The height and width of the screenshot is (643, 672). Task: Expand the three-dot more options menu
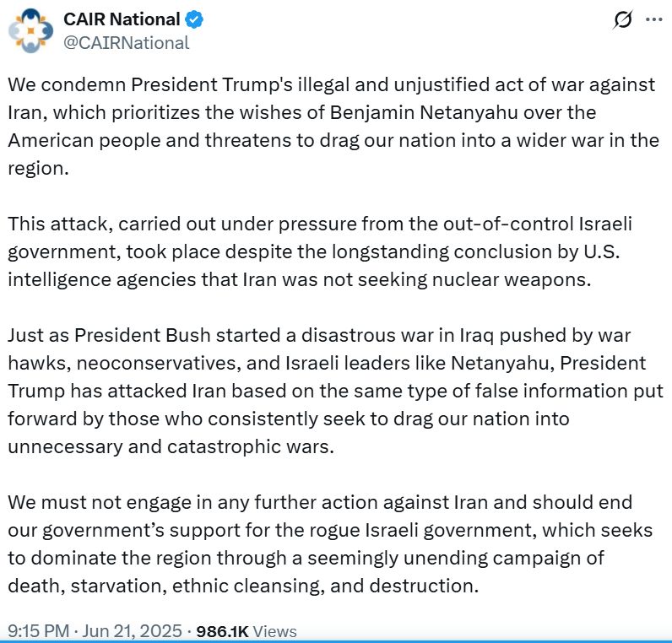[653, 19]
